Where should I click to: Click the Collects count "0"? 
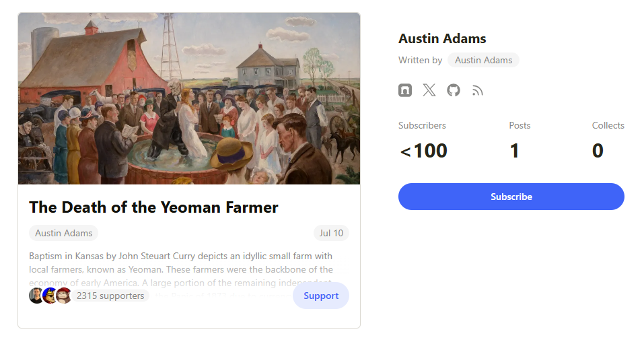(598, 151)
